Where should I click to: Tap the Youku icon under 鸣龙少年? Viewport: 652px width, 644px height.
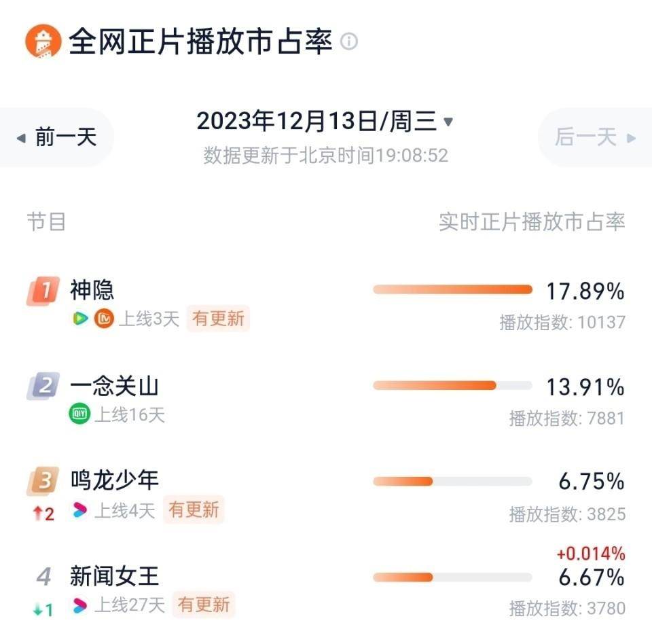(x=79, y=509)
